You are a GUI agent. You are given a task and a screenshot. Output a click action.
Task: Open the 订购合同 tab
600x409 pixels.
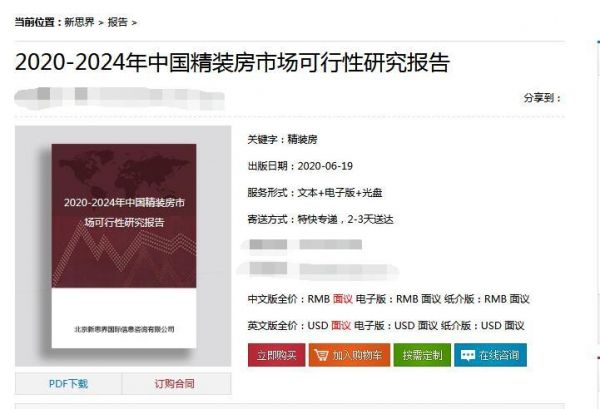click(174, 383)
